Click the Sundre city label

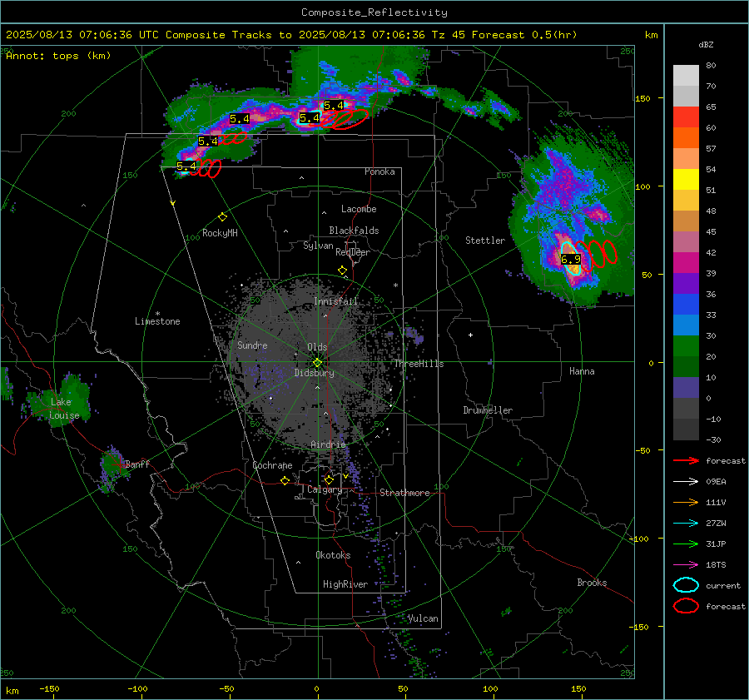point(252,345)
